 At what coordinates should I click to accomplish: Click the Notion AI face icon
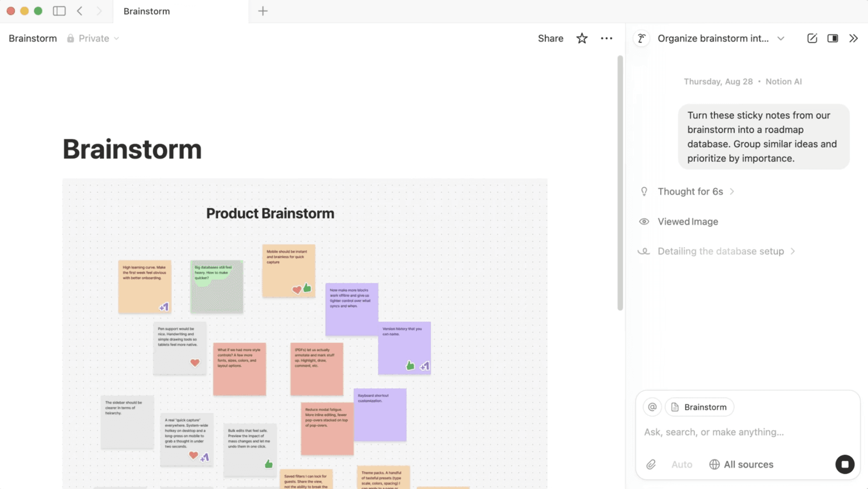pyautogui.click(x=641, y=38)
